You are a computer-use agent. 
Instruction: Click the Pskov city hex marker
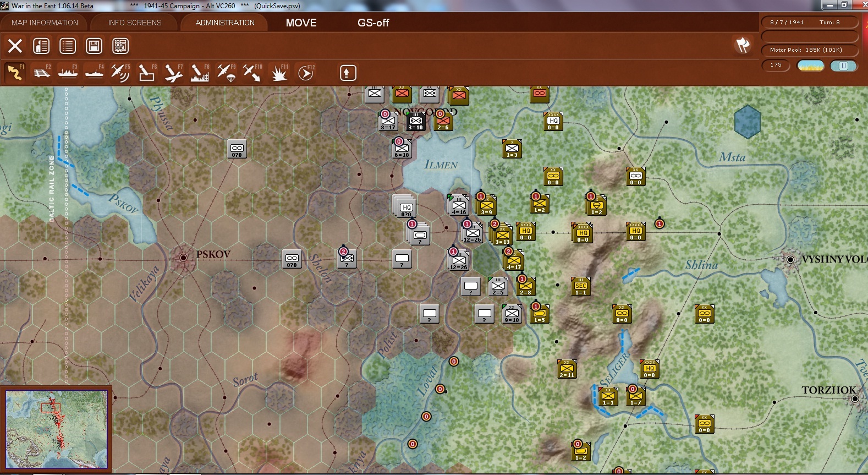tap(183, 258)
